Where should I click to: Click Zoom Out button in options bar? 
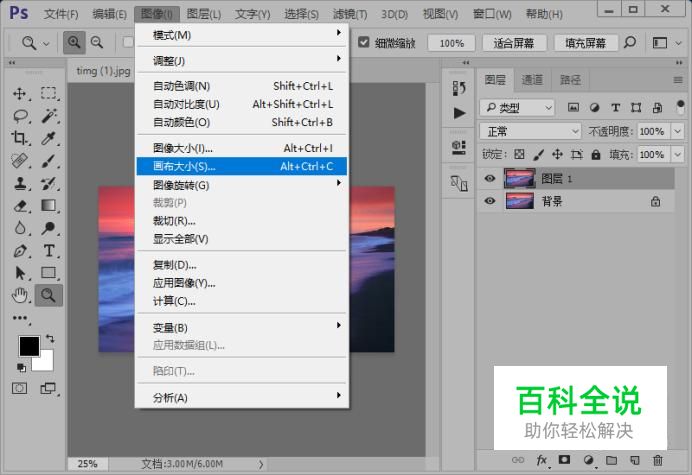click(97, 42)
